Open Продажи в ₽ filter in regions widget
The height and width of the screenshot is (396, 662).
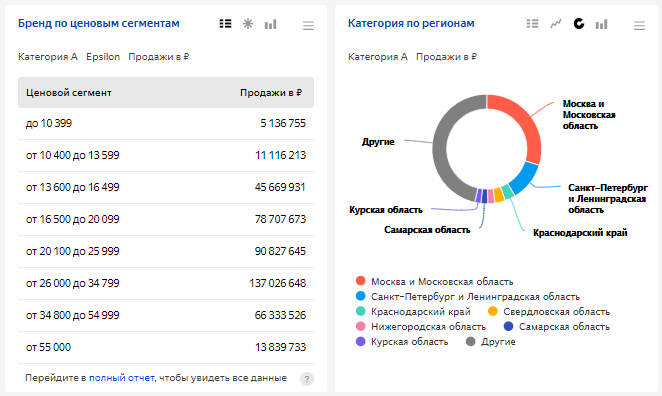[446, 57]
